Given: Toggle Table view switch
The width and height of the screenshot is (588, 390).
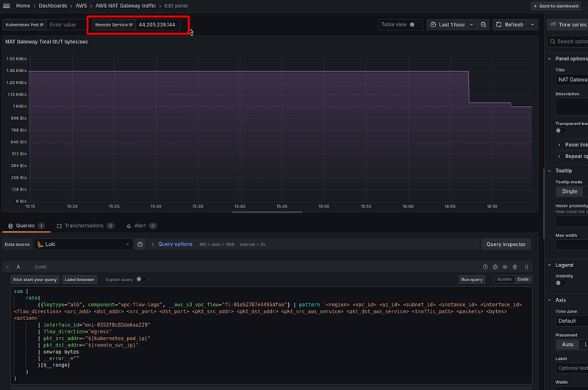Looking at the screenshot, I should (415, 24).
